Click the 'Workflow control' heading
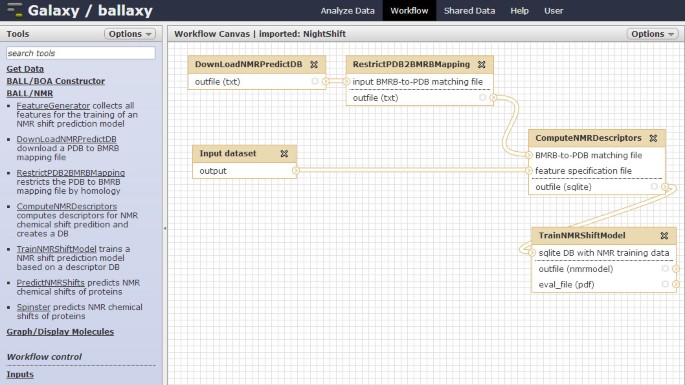The width and height of the screenshot is (685, 385). [44, 357]
